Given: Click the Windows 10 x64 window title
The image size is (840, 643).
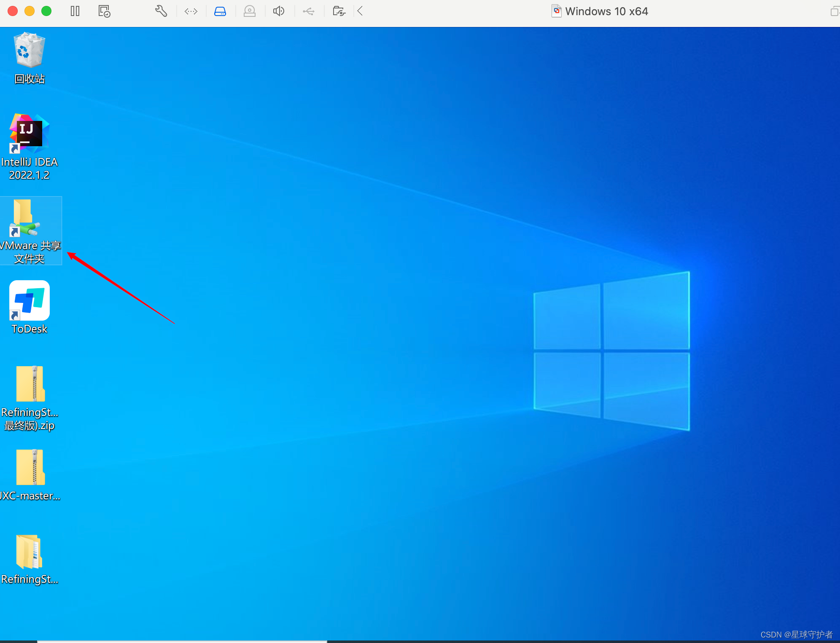Looking at the screenshot, I should point(606,11).
